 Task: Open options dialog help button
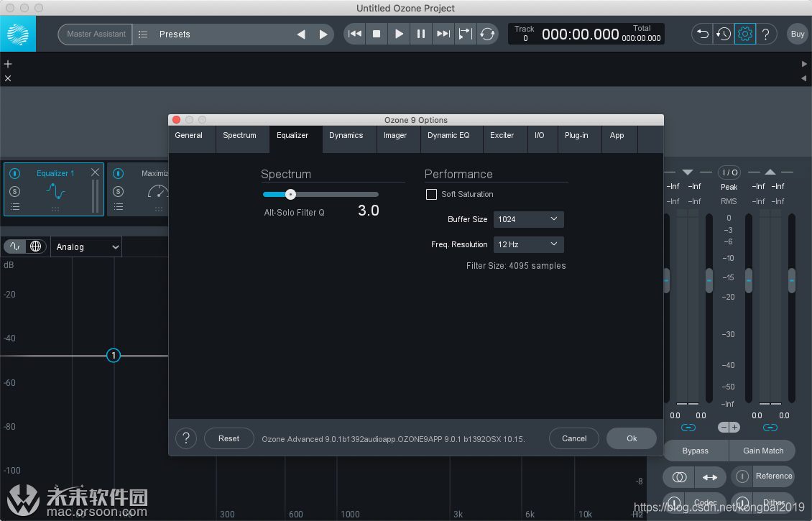(x=186, y=438)
